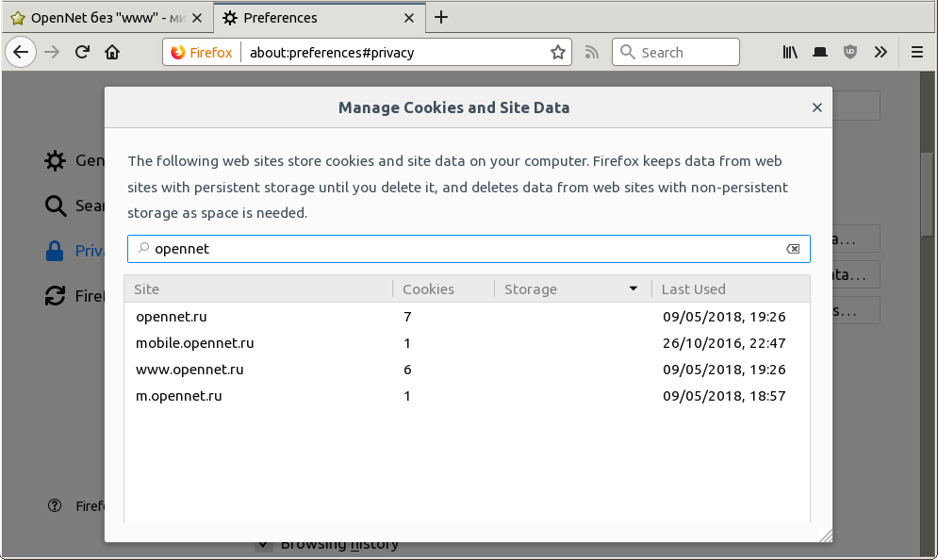Click the black hat extension icon
Screen dimensions: 938x560
(x=820, y=53)
